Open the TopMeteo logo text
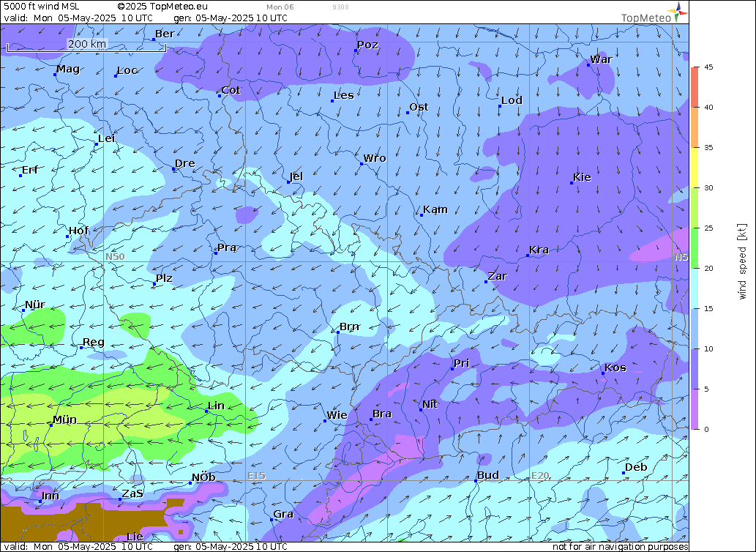The image size is (756, 552). (646, 18)
